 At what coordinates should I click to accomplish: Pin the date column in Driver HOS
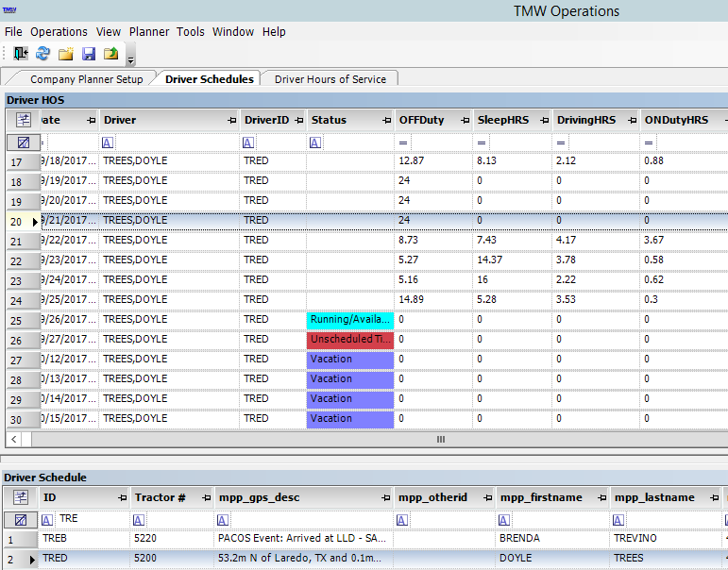pos(91,120)
